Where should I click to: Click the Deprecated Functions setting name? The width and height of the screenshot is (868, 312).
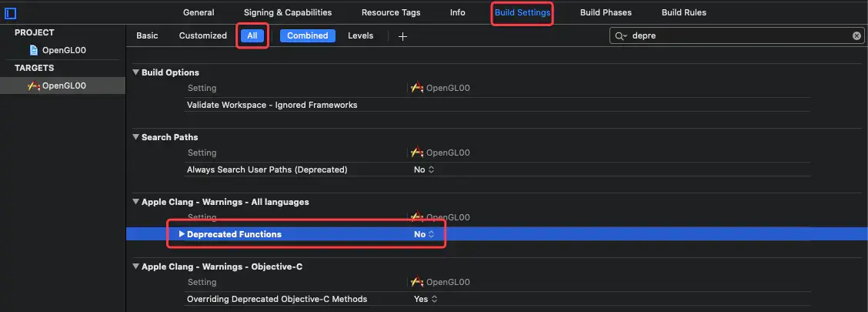234,234
